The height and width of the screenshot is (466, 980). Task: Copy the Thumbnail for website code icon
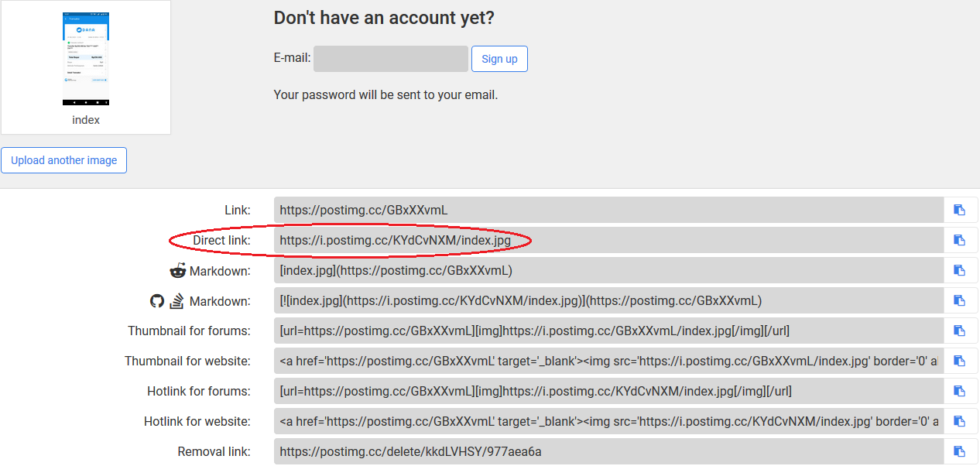(x=960, y=361)
